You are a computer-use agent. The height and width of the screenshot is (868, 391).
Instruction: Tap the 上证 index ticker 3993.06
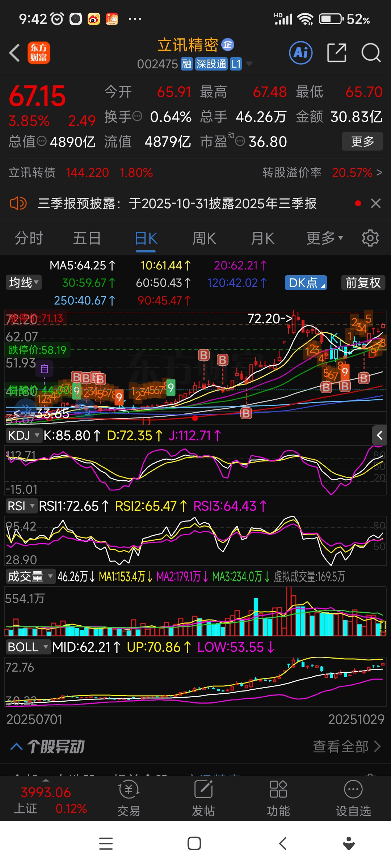tap(50, 800)
